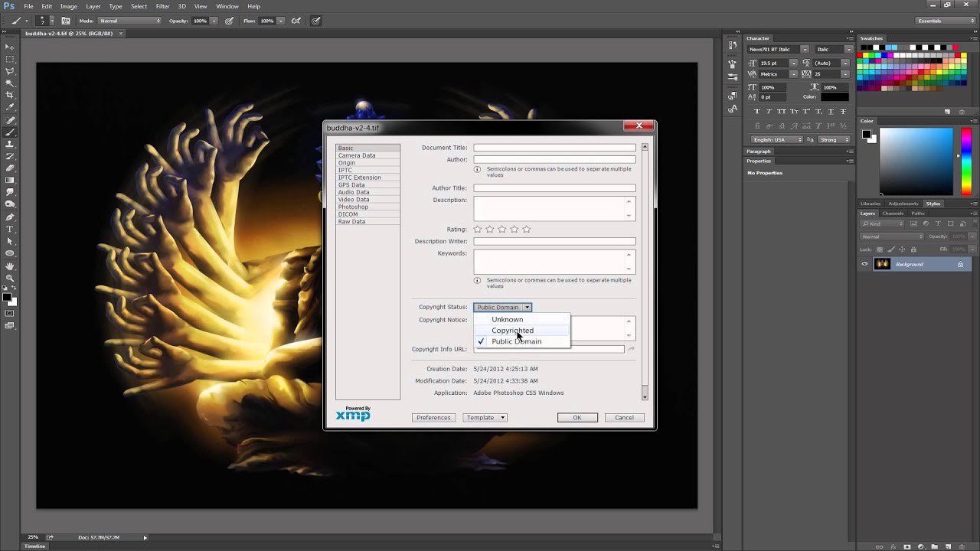
Task: Lock transparent pixels in Layers panel
Action: pyautogui.click(x=880, y=249)
